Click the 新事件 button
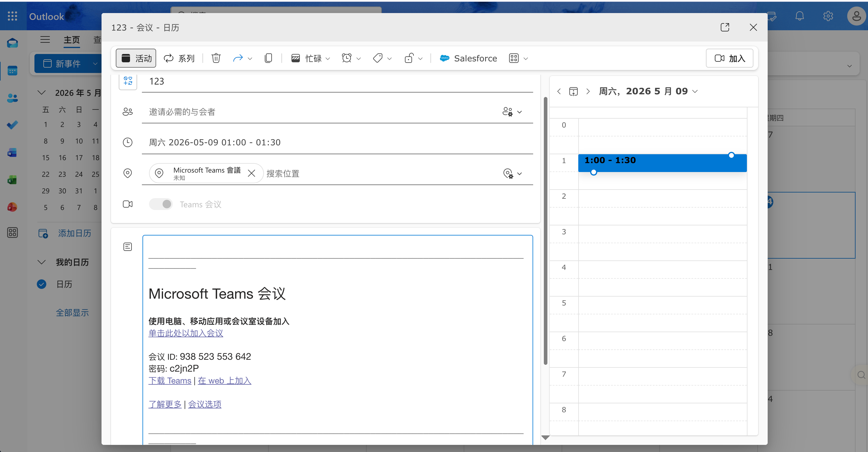The height and width of the screenshot is (452, 868). [x=62, y=63]
